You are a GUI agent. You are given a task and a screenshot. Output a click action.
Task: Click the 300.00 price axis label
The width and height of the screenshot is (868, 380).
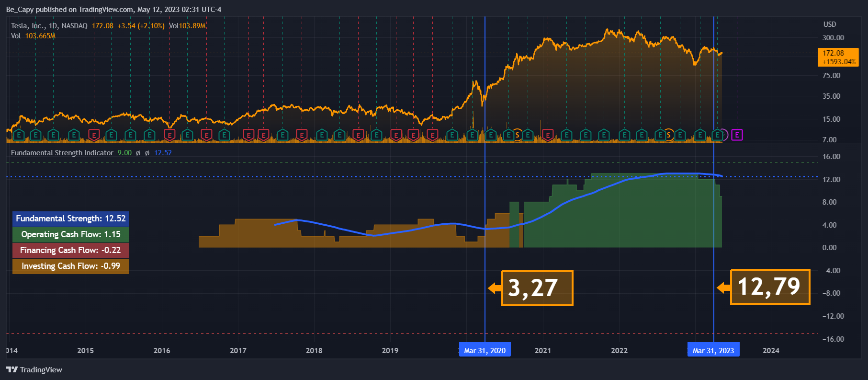[x=833, y=38]
